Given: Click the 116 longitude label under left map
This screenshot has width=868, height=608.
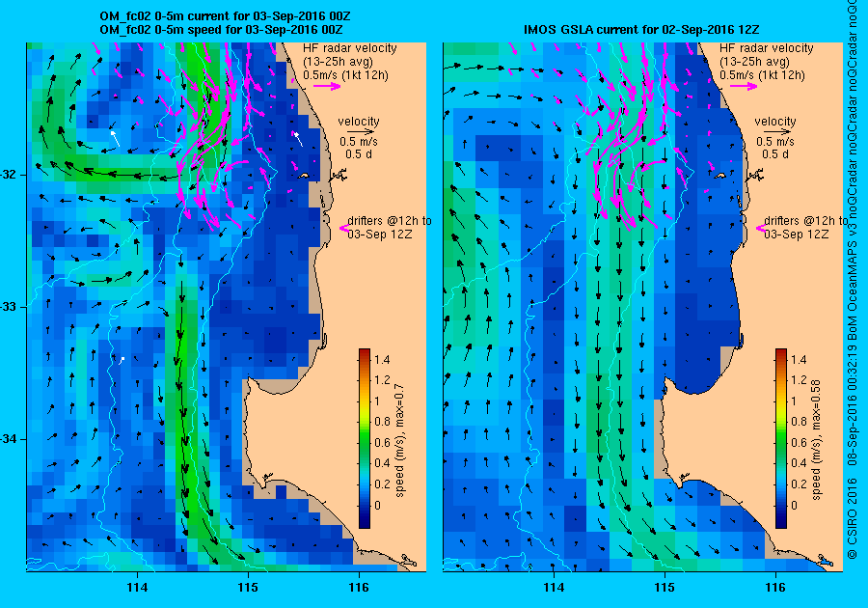Looking at the screenshot, I should [x=359, y=588].
